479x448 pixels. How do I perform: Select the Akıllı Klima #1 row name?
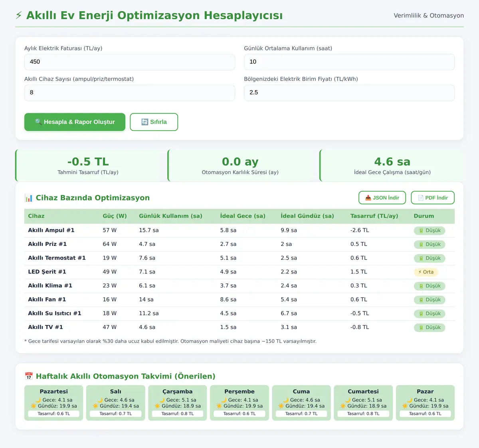click(x=50, y=285)
